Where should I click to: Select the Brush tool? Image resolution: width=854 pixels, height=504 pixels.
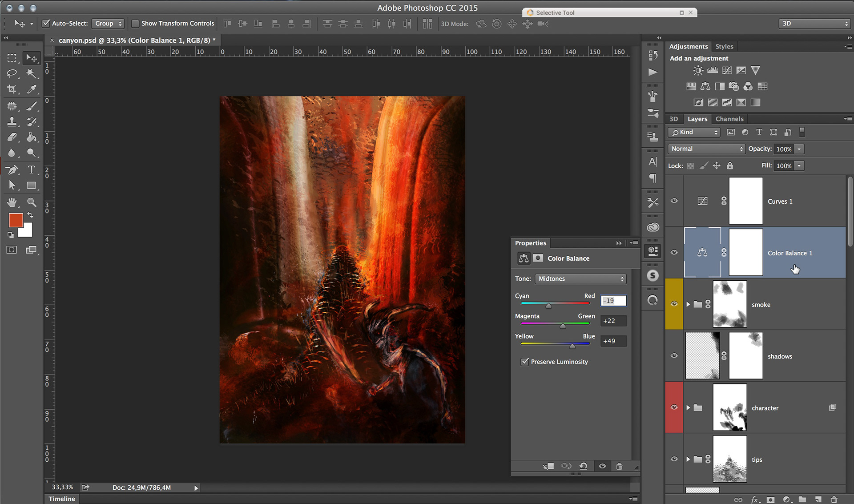coord(31,106)
